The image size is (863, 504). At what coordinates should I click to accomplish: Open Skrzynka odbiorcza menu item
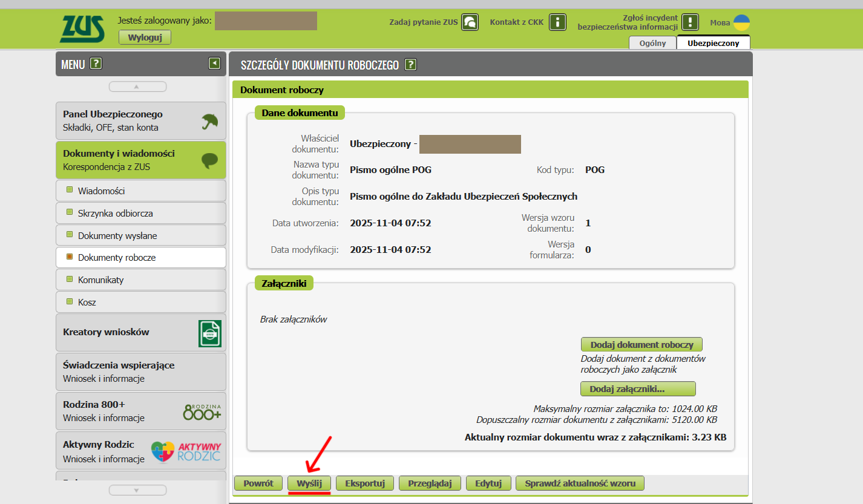click(x=115, y=213)
